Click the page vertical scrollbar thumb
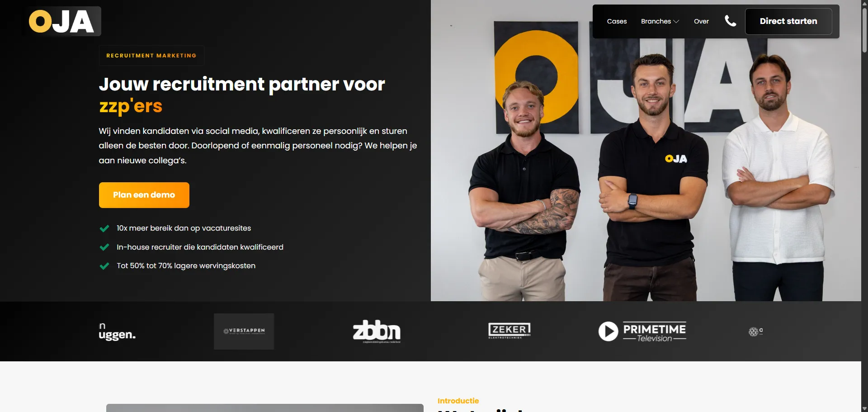Image resolution: width=868 pixels, height=412 pixels. tap(864, 29)
